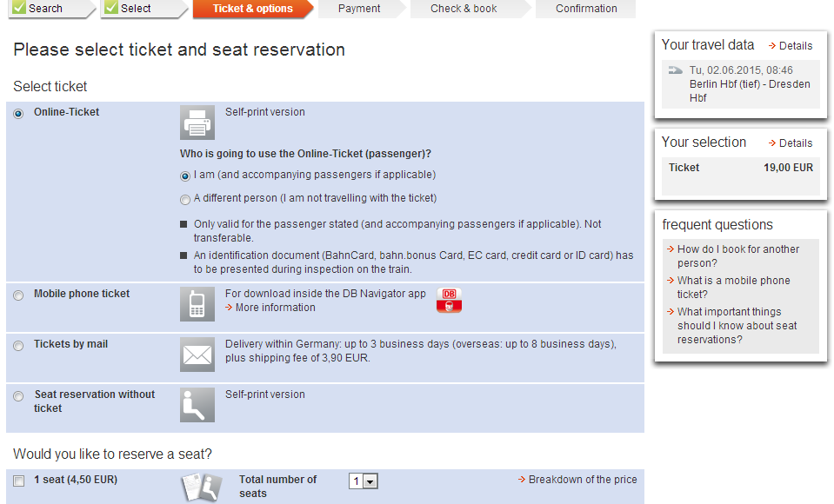834x504 pixels.
Task: Select Tickets by mail radio button
Action: (18, 346)
